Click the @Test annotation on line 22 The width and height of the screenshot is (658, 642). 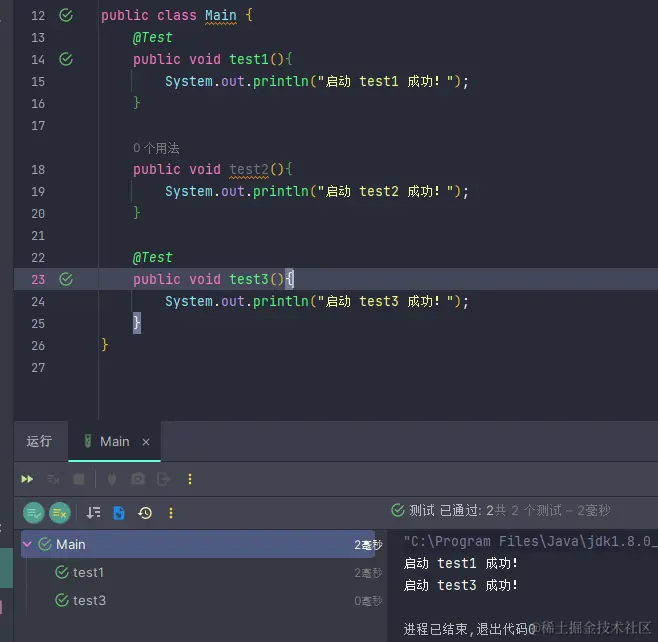click(153, 257)
